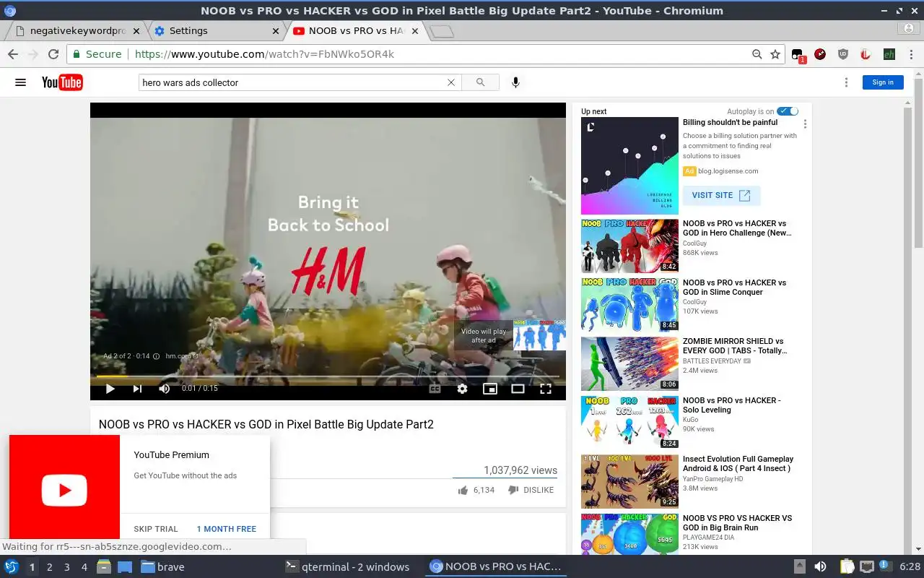The image size is (924, 578).
Task: Open the Billing shouldn't be painful ad thumbnail
Action: [629, 166]
